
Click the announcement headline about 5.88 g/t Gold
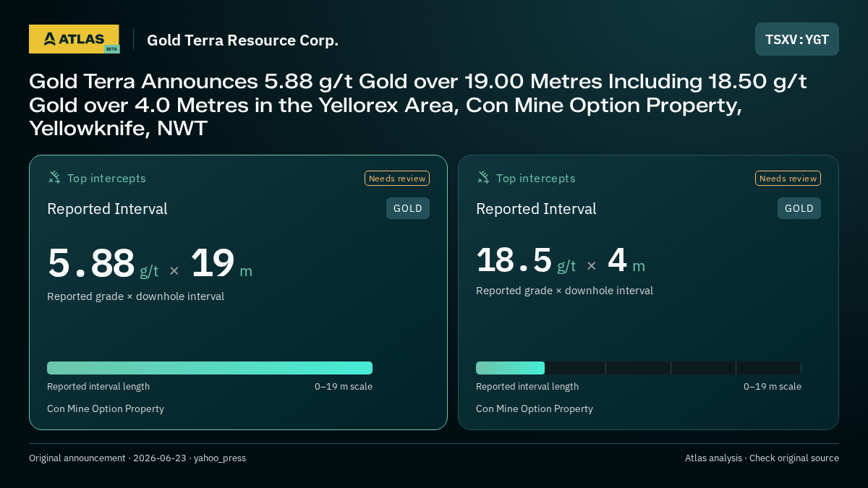click(x=418, y=105)
